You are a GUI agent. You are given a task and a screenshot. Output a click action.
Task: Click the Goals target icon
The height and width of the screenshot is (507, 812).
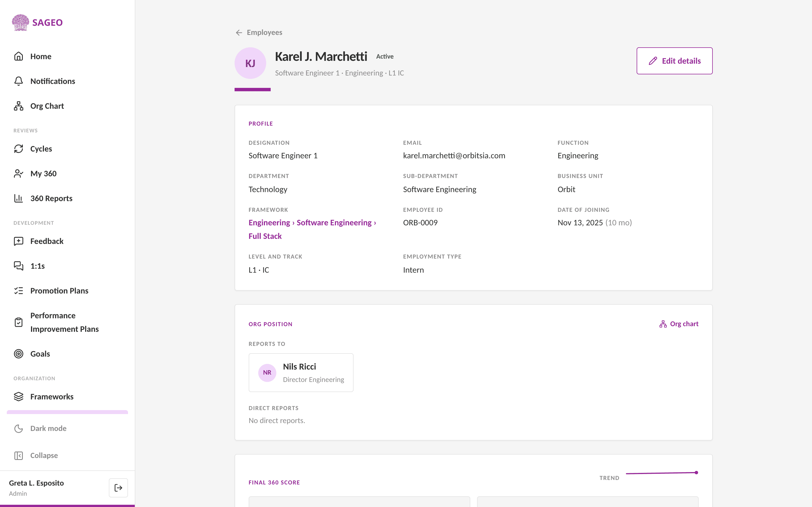pos(18,354)
